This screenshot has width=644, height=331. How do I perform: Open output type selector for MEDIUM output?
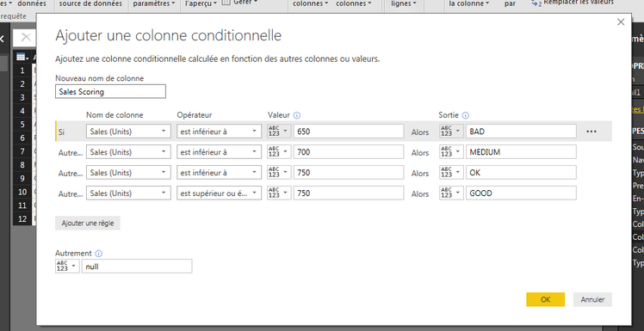tap(451, 152)
